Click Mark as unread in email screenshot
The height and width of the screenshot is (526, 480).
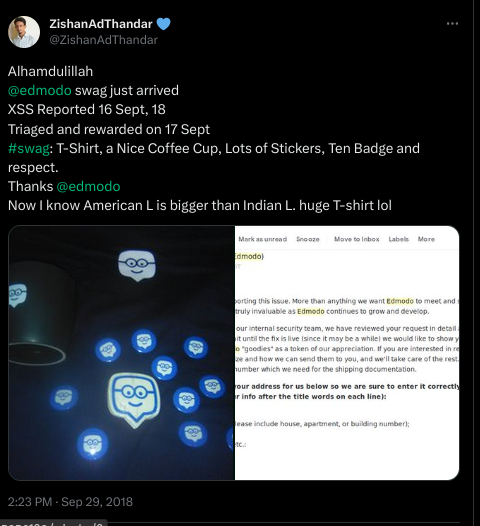262,239
